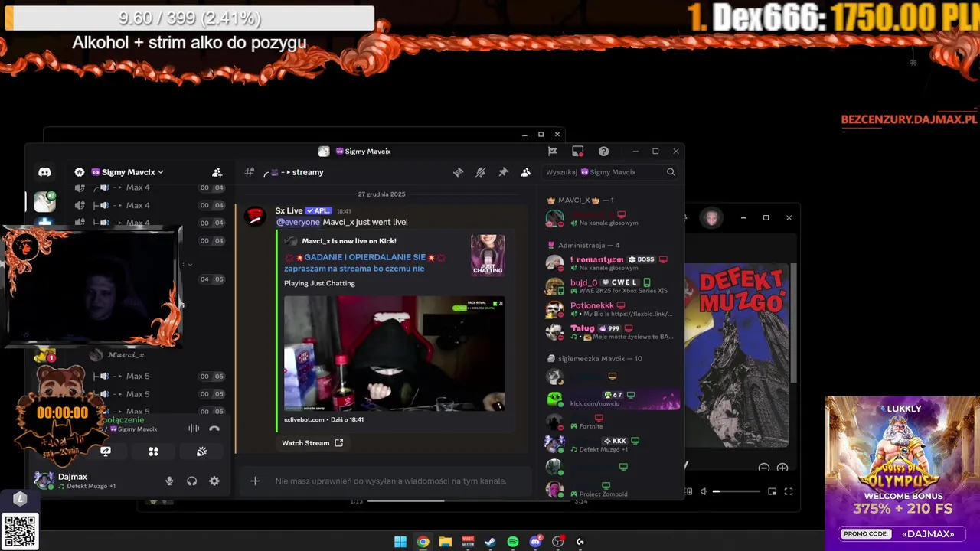Viewport: 980px width, 551px height.
Task: Mute microphone in user panel
Action: pyautogui.click(x=169, y=481)
